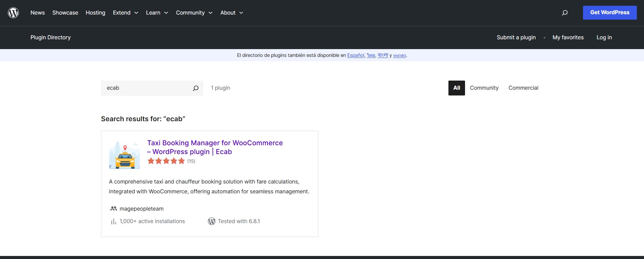Click the active installations bar chart icon

coord(114,221)
